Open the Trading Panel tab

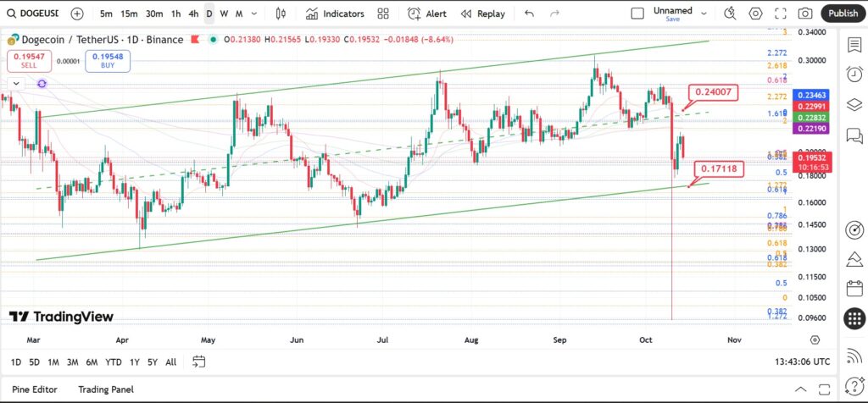point(106,389)
